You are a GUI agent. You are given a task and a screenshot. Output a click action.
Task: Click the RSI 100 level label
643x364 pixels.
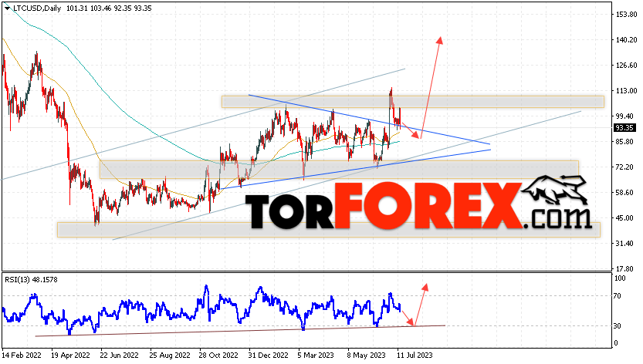point(621,278)
